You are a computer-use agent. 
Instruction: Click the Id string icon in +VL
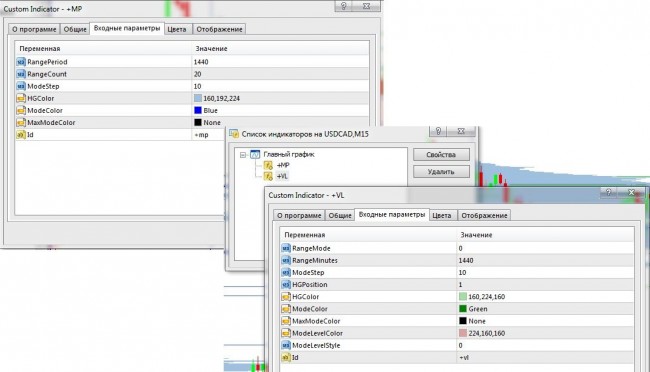click(x=286, y=357)
